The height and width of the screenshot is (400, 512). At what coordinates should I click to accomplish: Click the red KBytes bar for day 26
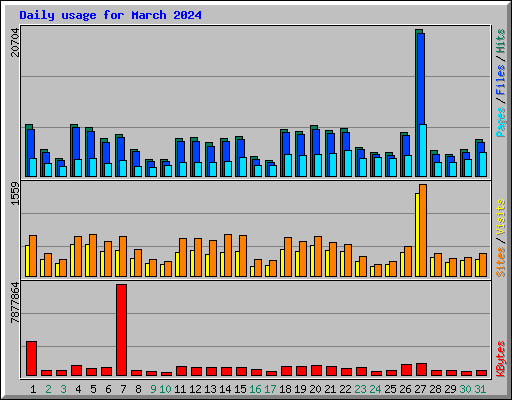[406, 370]
